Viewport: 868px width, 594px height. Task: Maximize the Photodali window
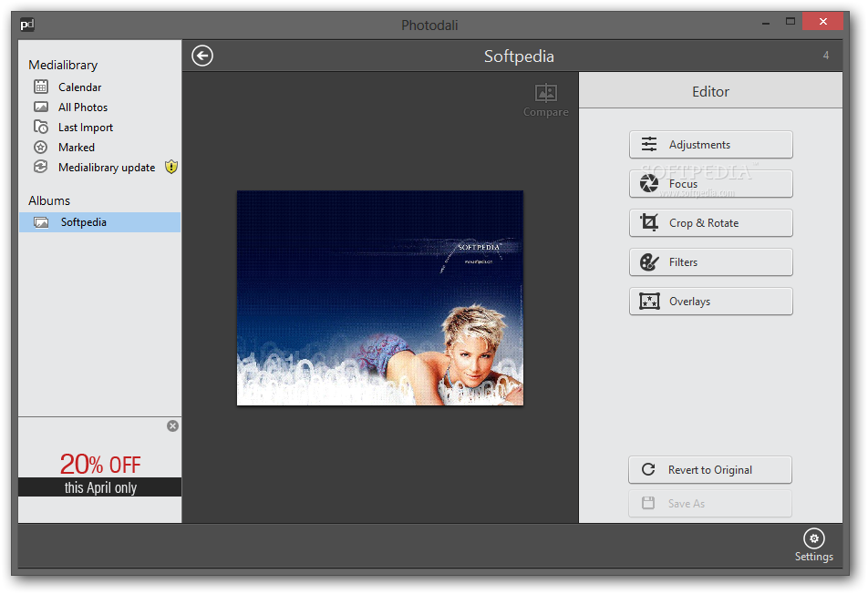(x=790, y=21)
